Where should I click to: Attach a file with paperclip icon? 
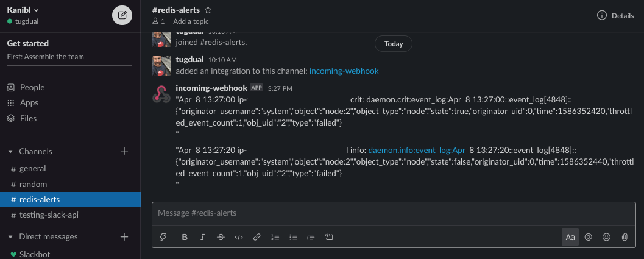pyautogui.click(x=625, y=237)
